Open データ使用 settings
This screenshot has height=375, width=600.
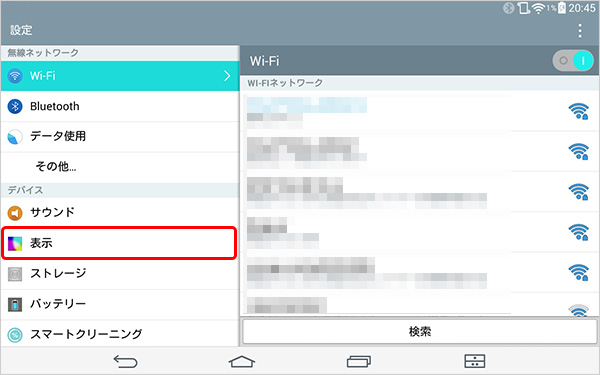pos(120,137)
